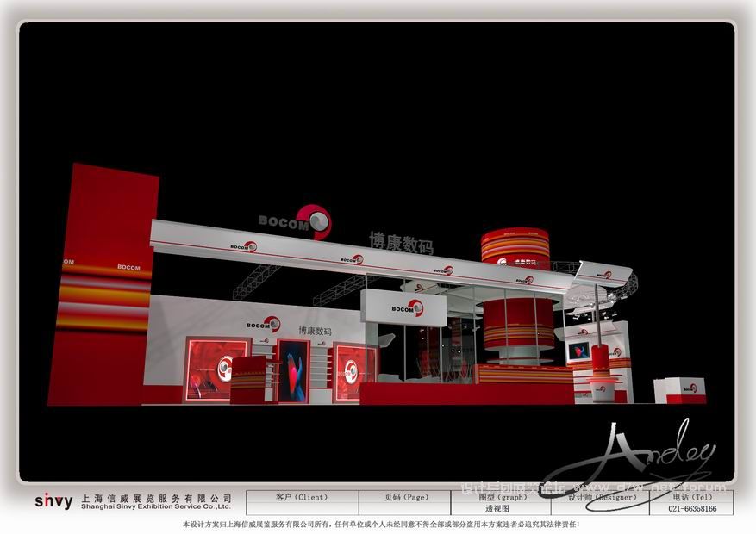The width and height of the screenshot is (756, 534).
Task: Select the "图型 (graph)" header cell
Action: (502, 497)
